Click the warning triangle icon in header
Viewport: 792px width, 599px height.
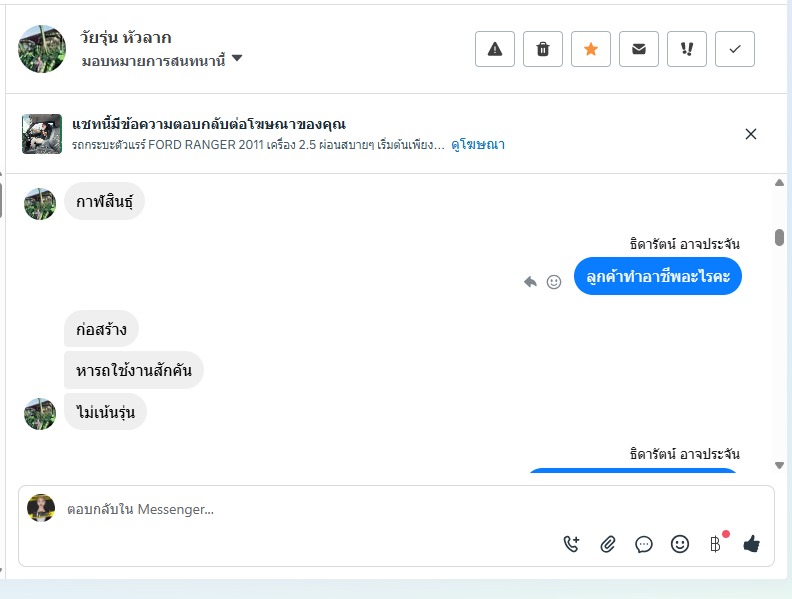click(494, 49)
